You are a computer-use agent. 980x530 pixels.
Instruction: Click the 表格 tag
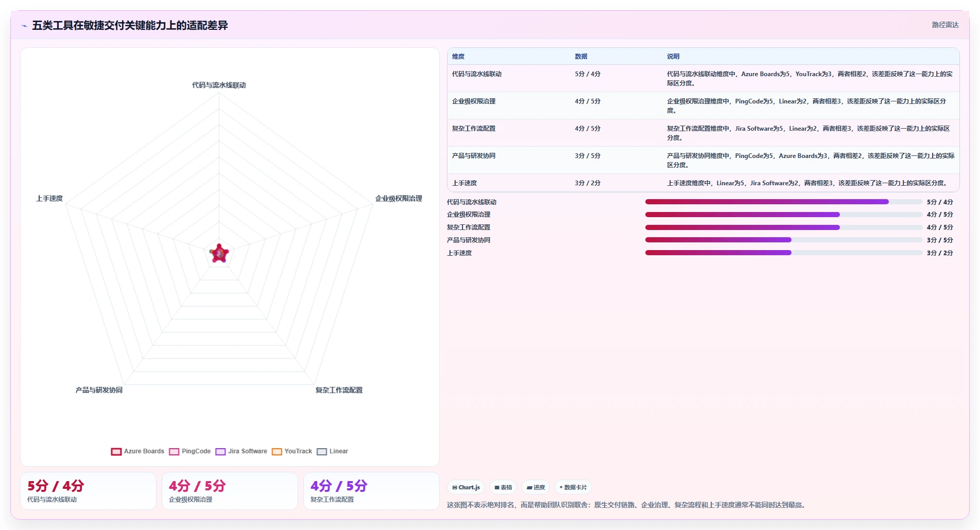pos(503,487)
